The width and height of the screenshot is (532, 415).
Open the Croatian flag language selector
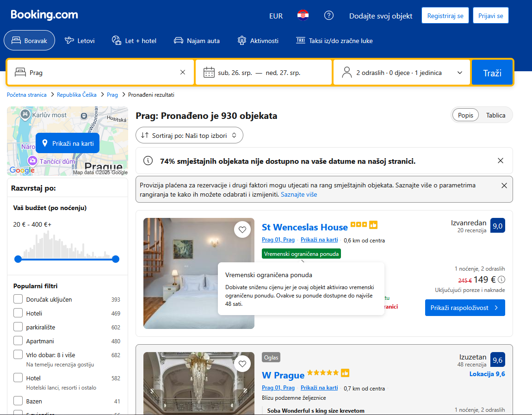tap(303, 16)
